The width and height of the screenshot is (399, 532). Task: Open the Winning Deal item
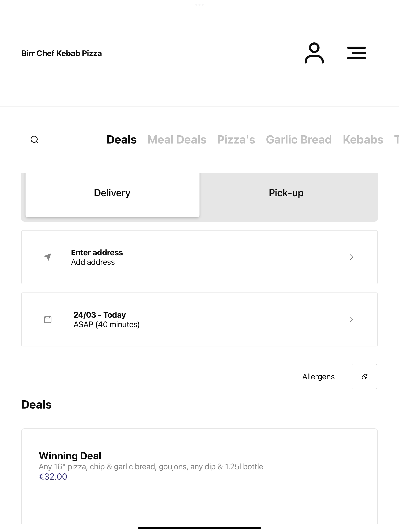(x=199, y=466)
